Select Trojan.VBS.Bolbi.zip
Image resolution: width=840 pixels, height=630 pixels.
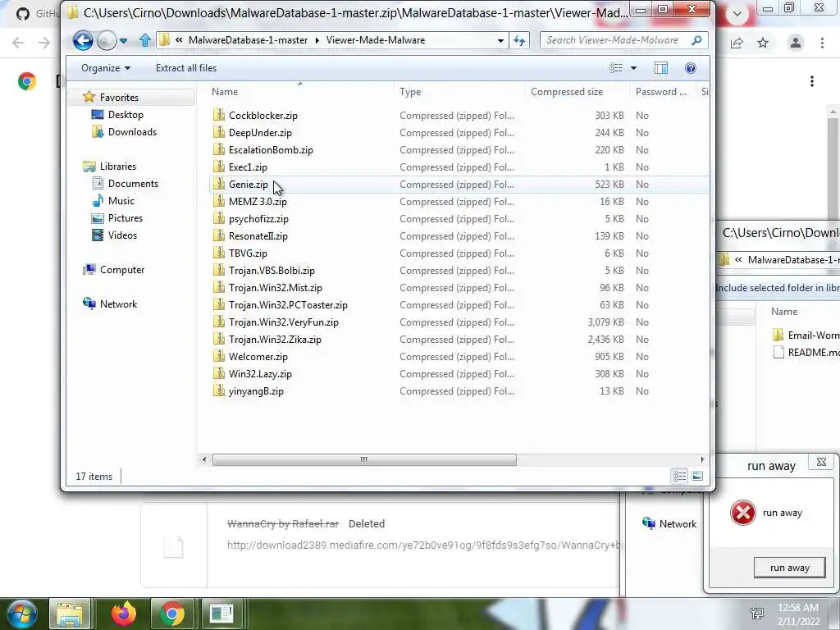pyautogui.click(x=272, y=271)
